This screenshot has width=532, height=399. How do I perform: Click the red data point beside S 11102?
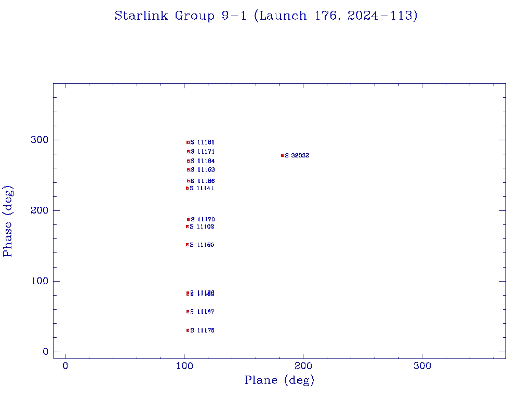point(187,227)
